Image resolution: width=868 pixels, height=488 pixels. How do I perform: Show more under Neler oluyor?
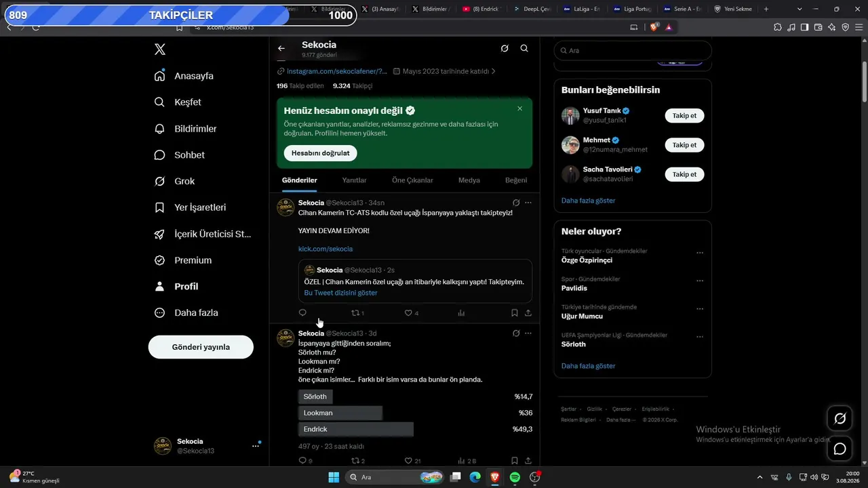(x=589, y=366)
